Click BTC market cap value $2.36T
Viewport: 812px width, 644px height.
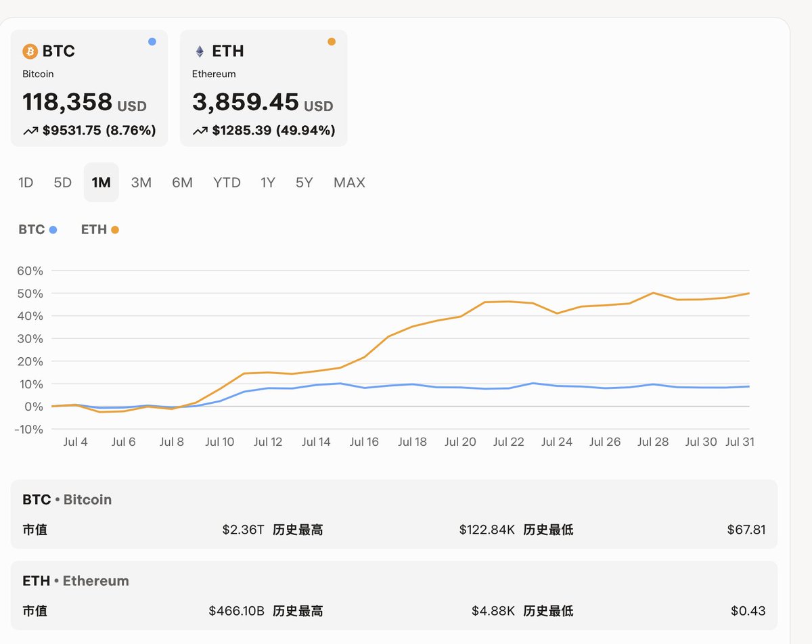[243, 530]
